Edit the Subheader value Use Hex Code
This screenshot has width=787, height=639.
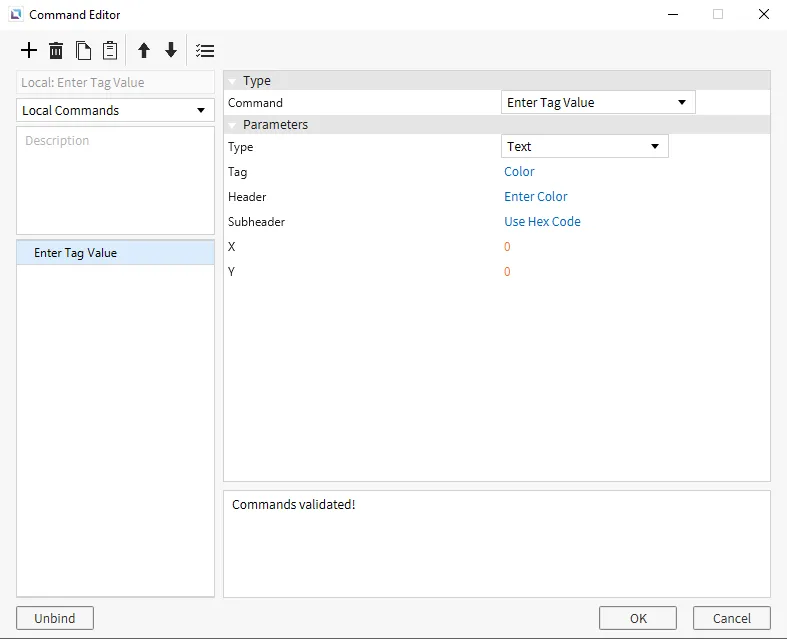point(542,222)
